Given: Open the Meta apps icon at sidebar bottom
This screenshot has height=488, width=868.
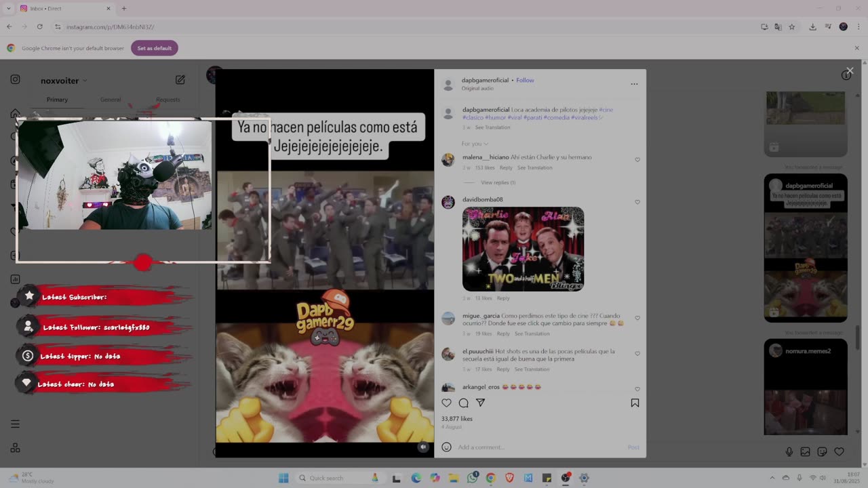Looking at the screenshot, I should 15,447.
